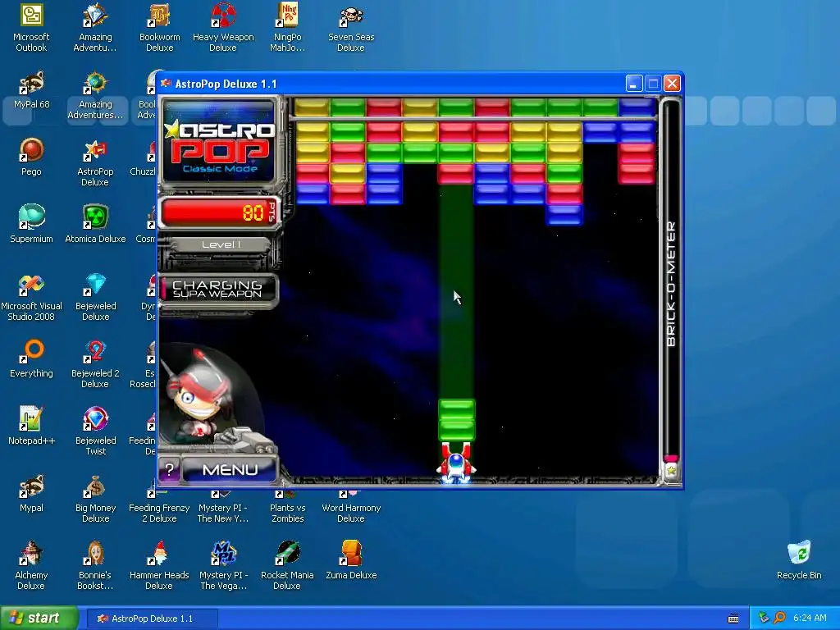
Task: Open Peggle desktop icon labeled Pego
Action: tap(32, 157)
